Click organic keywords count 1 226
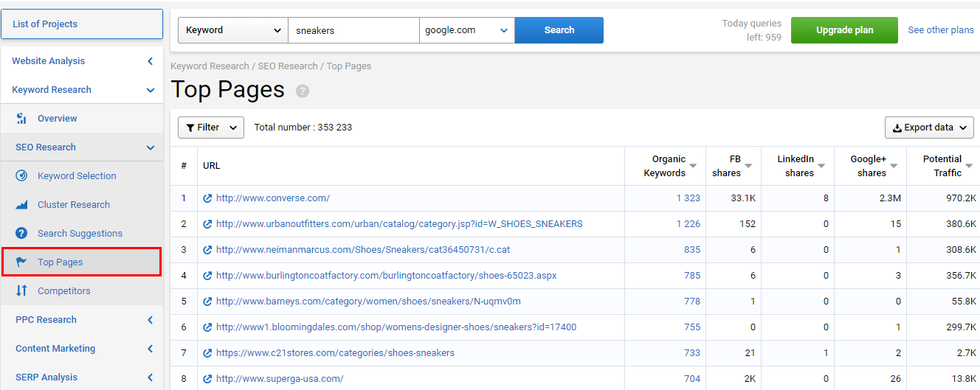Image resolution: width=980 pixels, height=390 pixels. pyautogui.click(x=688, y=224)
